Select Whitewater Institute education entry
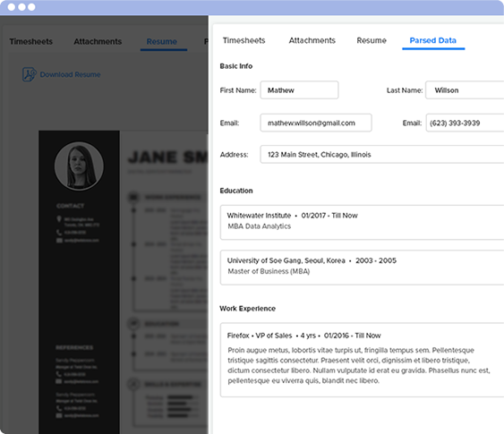This screenshot has width=504, height=434. coord(362,222)
